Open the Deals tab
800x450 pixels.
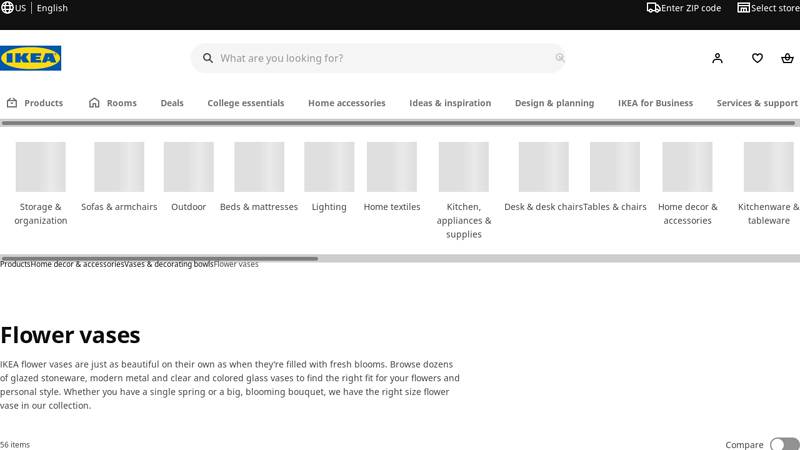172,103
